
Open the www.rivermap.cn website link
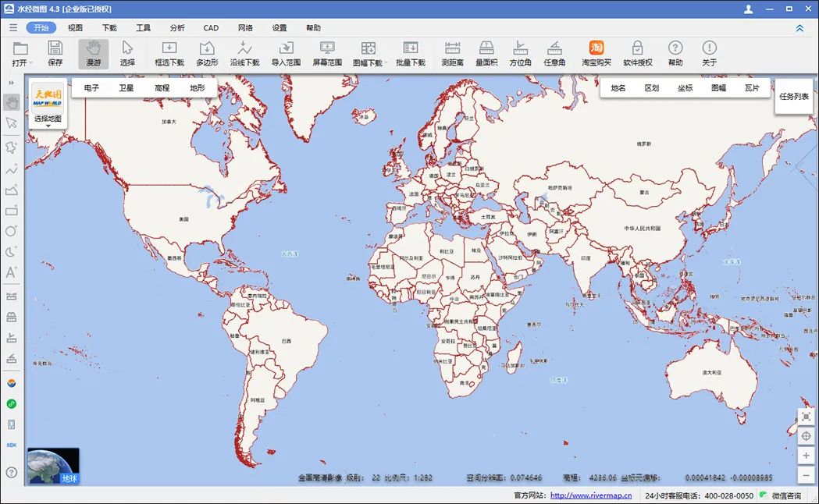[x=591, y=495]
